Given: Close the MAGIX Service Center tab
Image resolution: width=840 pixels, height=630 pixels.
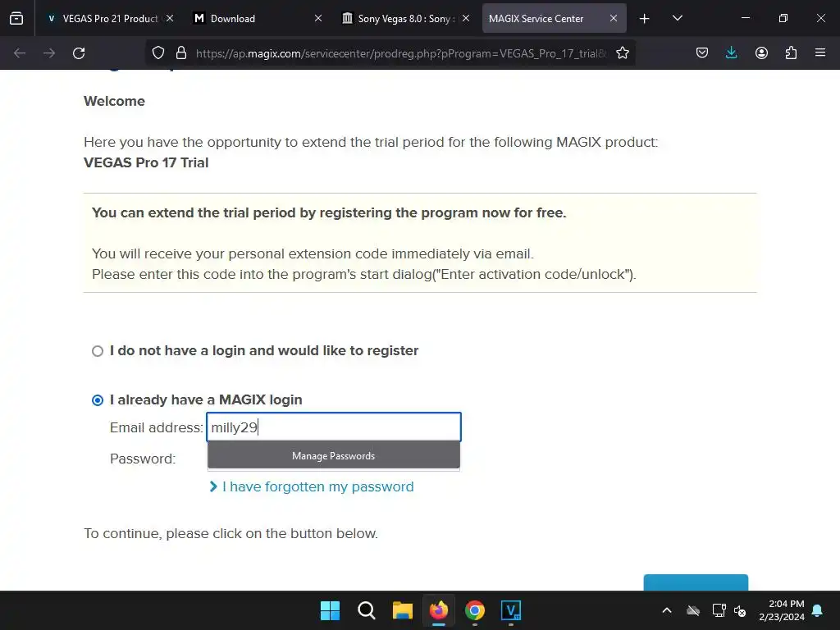Looking at the screenshot, I should [x=614, y=18].
